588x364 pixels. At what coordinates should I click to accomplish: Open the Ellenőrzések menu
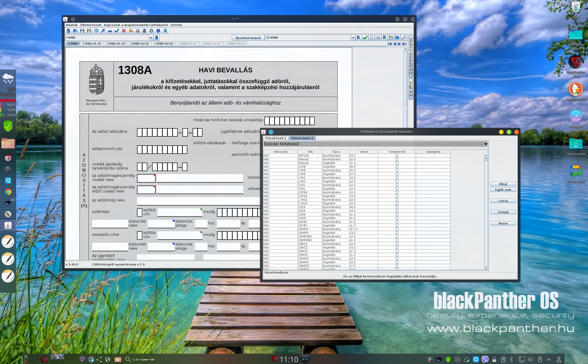[91, 25]
